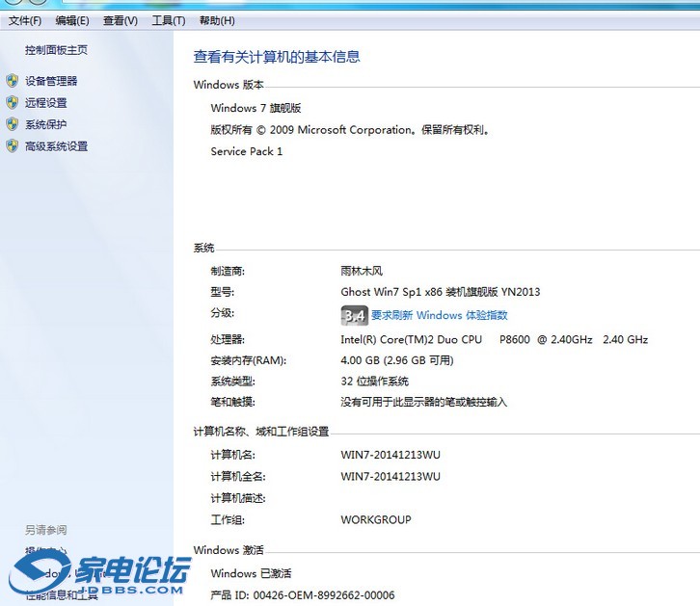Click 计算机名 value WIN7-20141213WU
The height and width of the screenshot is (606, 700).
(x=390, y=455)
